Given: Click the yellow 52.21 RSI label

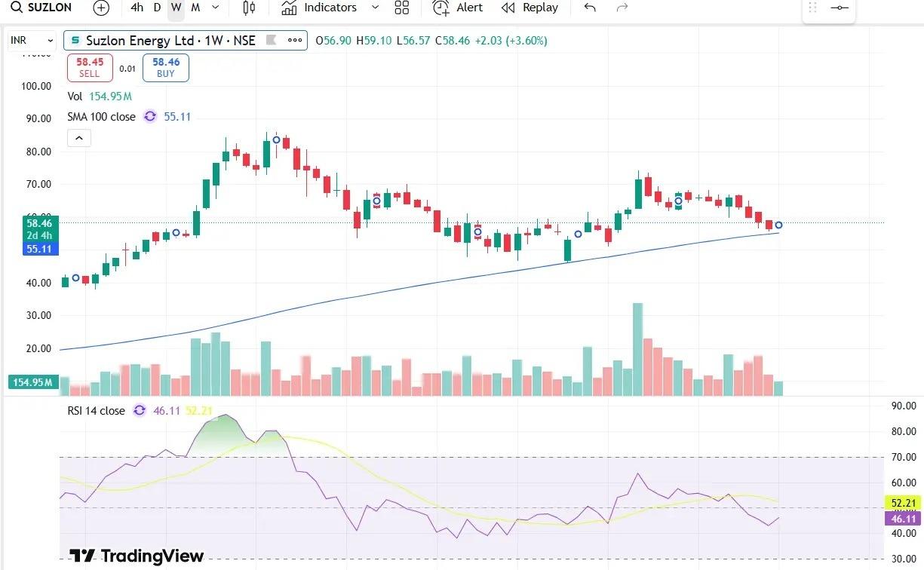Looking at the screenshot, I should [x=902, y=503].
